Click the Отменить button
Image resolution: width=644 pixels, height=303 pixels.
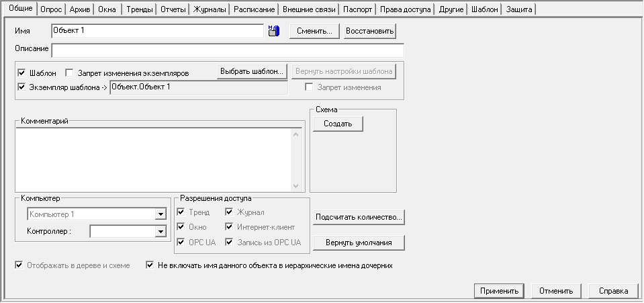(556, 291)
